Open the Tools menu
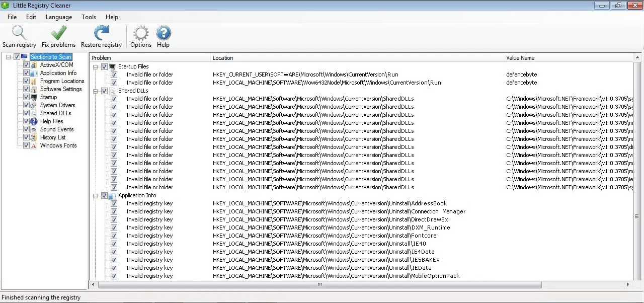 click(x=89, y=17)
